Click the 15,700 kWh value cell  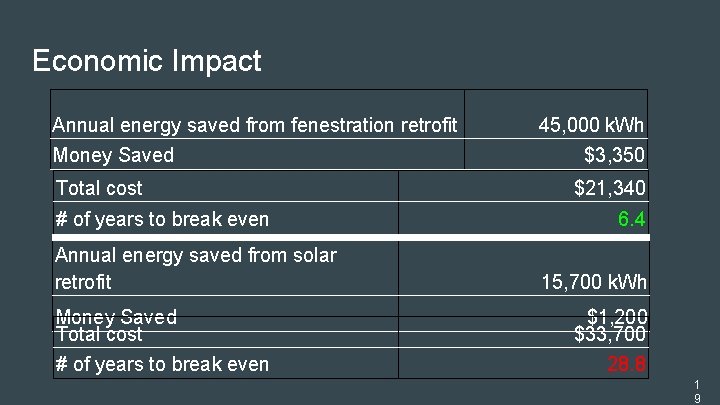pyautogui.click(x=594, y=283)
